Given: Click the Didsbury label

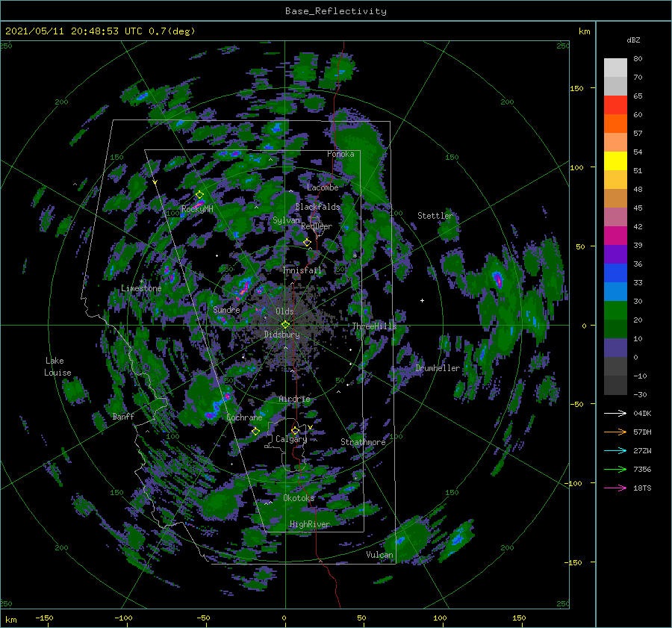Looking at the screenshot, I should pyautogui.click(x=281, y=335).
